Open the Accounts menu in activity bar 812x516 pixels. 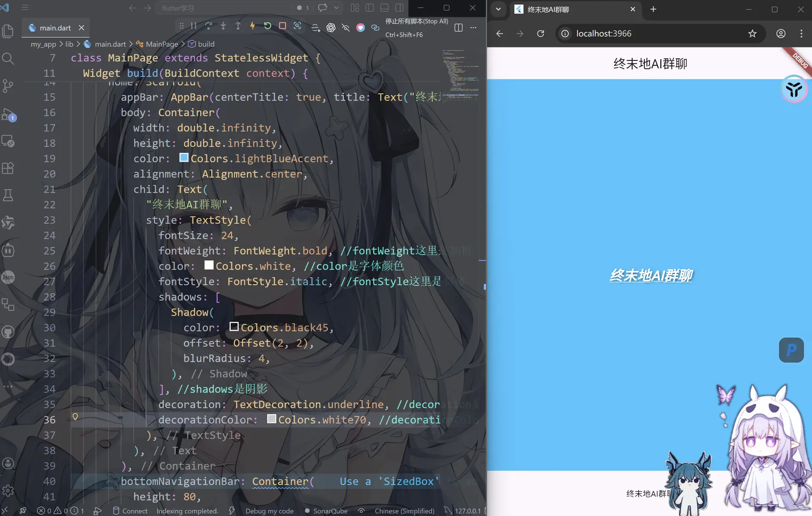tap(8, 463)
